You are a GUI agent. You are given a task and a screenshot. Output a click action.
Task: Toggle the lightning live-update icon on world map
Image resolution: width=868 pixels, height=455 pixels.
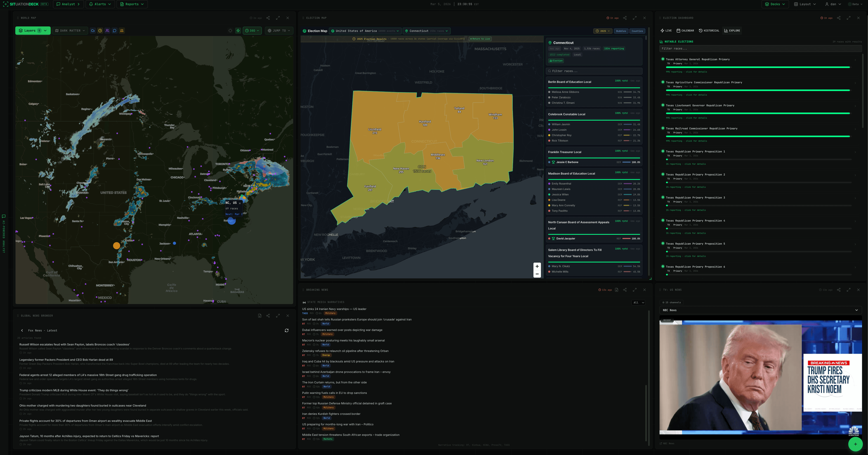click(238, 31)
